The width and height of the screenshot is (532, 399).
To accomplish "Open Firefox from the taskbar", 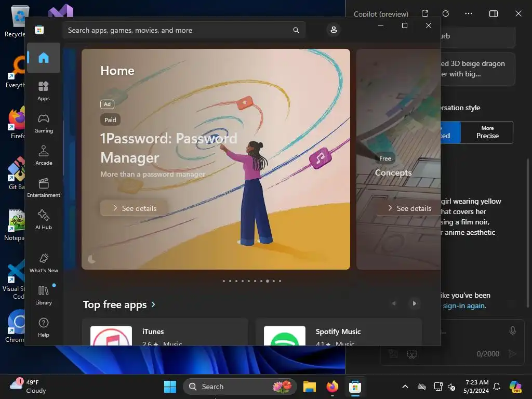I will (x=332, y=387).
